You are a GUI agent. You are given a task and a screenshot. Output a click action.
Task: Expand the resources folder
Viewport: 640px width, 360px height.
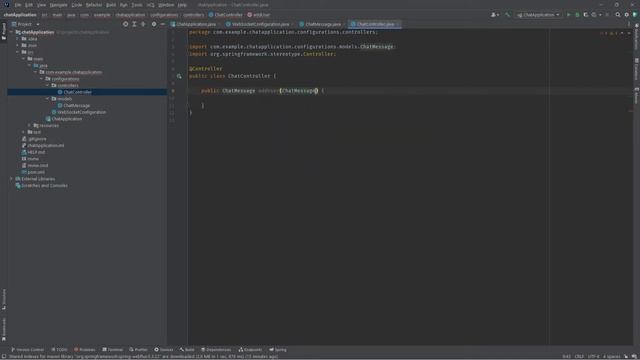(x=29, y=125)
